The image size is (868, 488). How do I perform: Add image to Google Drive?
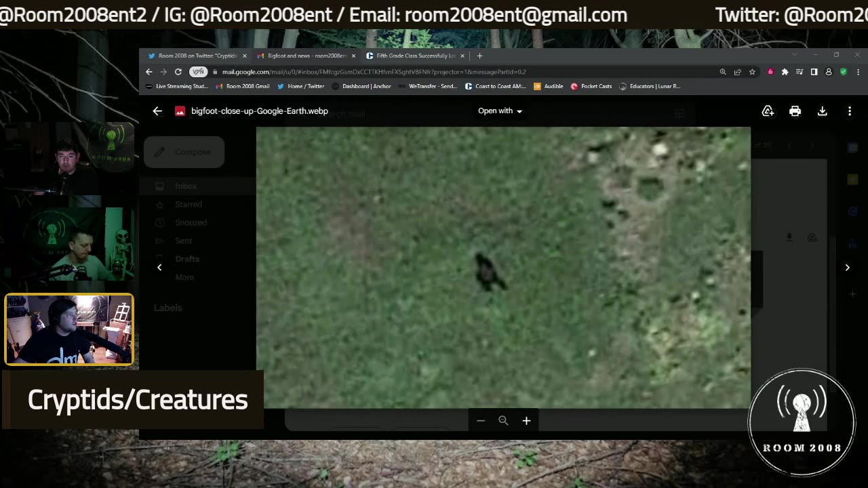pos(768,111)
